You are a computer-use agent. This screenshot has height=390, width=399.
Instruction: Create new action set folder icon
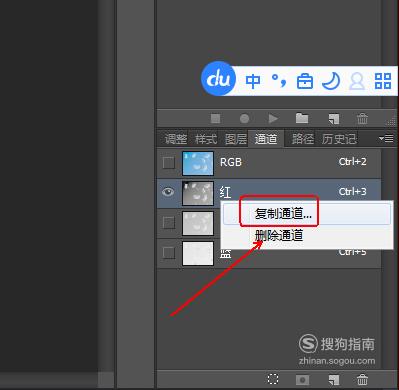[302, 118]
